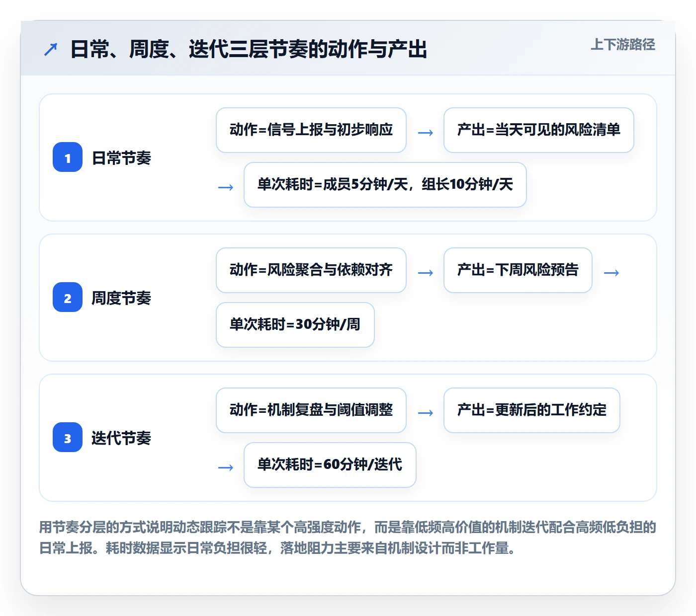The height and width of the screenshot is (616, 696).
Task: Click the diagonal arrow icon beside the title
Action: (x=51, y=49)
